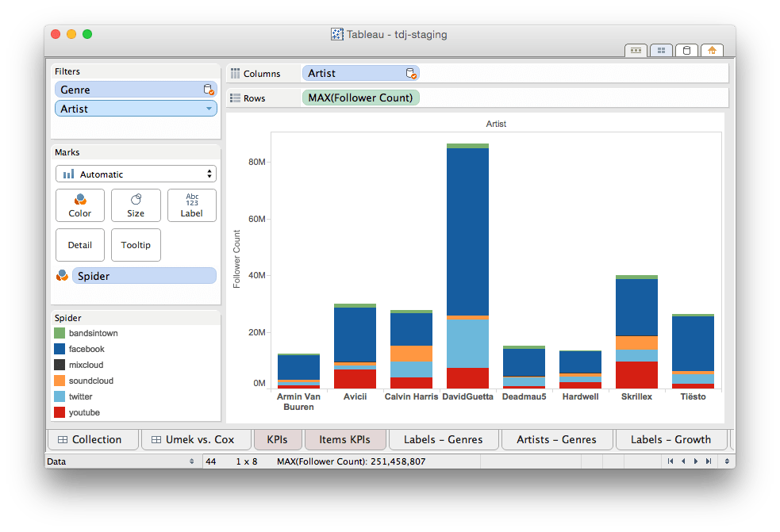Click the Tableau document icon in title bar
The height and width of the screenshot is (532, 780).
pos(336,34)
